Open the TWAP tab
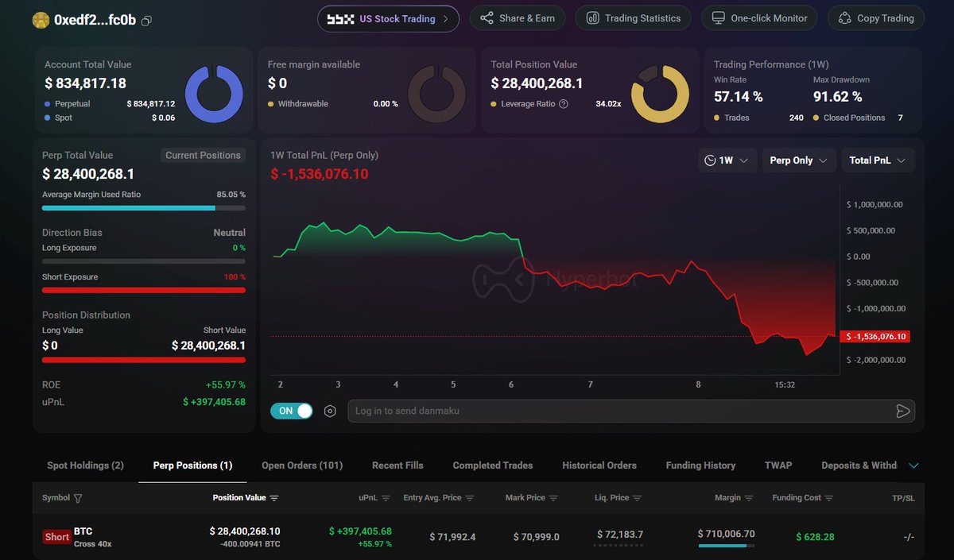Viewport: 954px width, 560px height. (x=778, y=465)
